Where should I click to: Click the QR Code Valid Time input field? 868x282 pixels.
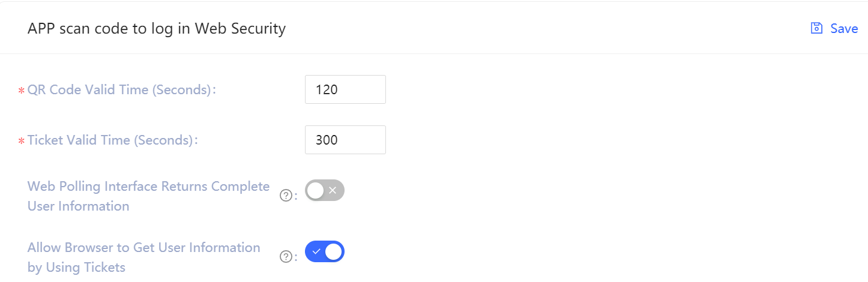(x=345, y=89)
